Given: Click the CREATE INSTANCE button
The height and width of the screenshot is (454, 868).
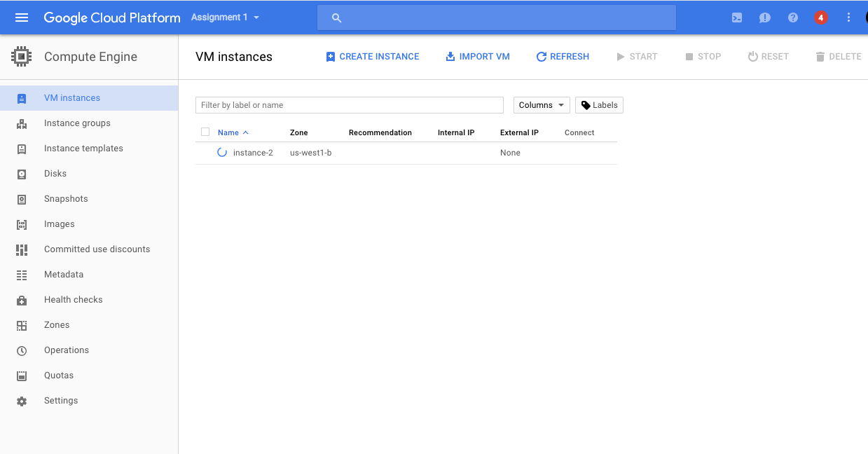Looking at the screenshot, I should coord(373,57).
